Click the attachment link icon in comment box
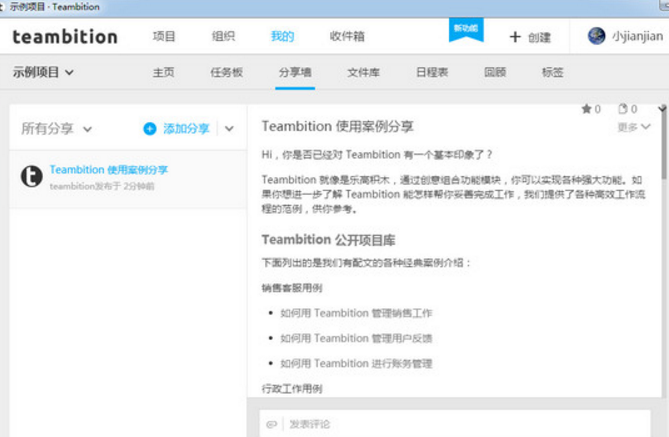Viewport: 669px width, 437px height. point(272,424)
